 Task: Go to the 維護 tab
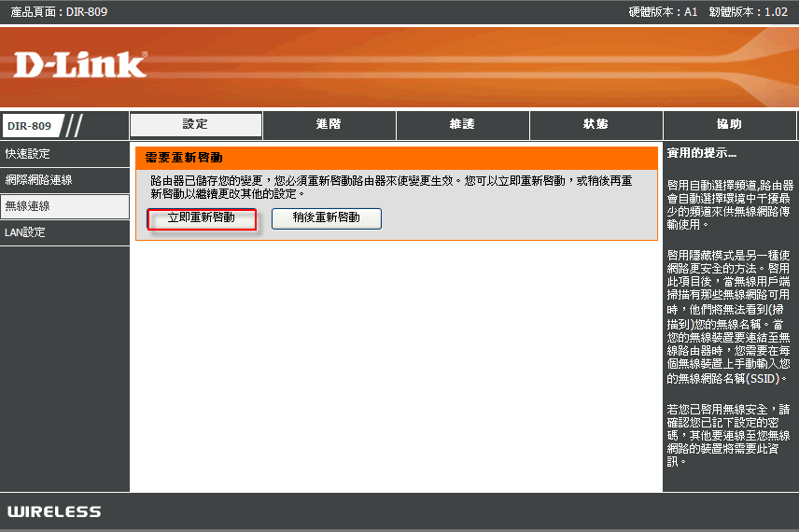click(463, 125)
